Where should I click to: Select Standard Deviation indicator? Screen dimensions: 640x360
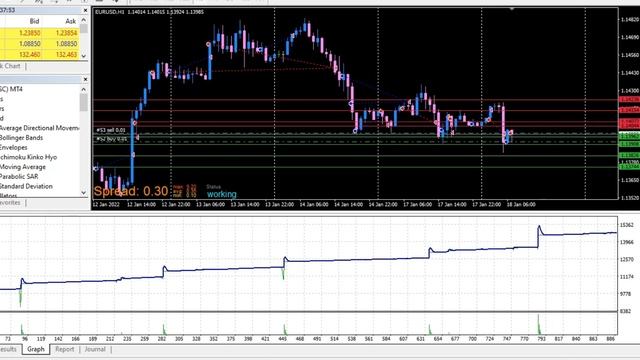click(26, 186)
